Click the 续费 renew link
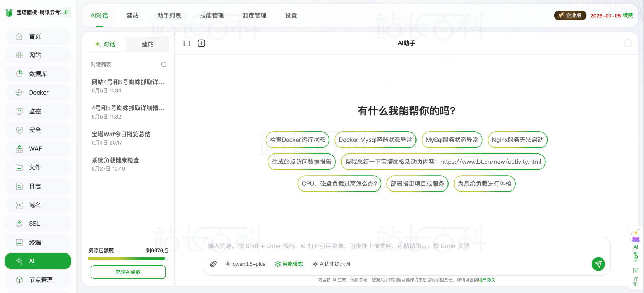 [628, 16]
